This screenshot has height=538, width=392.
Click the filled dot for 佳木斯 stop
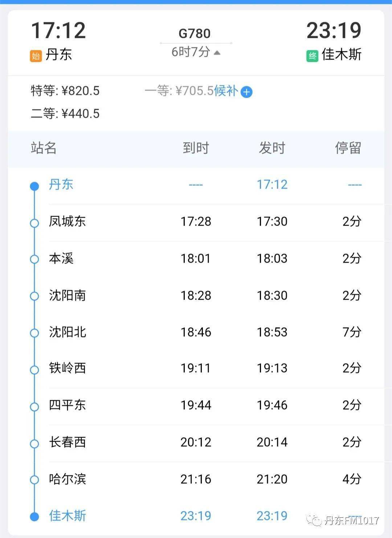point(34,517)
